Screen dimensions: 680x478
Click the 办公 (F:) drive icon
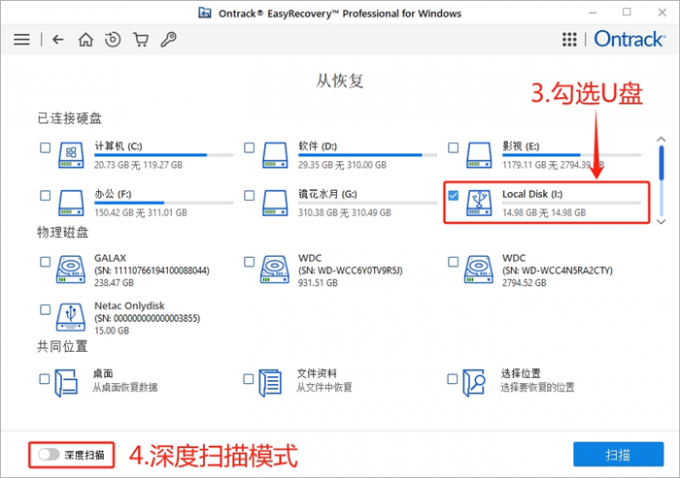point(71,203)
